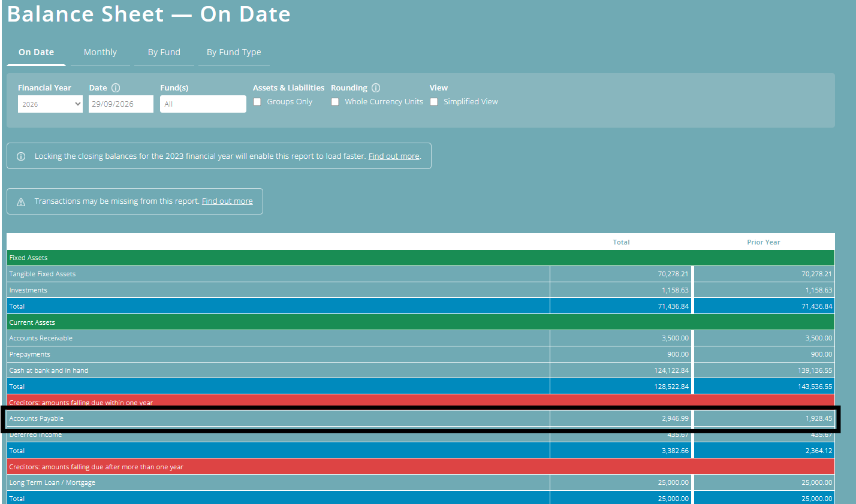
Task: Click the Investments Total column value 1,158.63
Action: [x=675, y=290]
